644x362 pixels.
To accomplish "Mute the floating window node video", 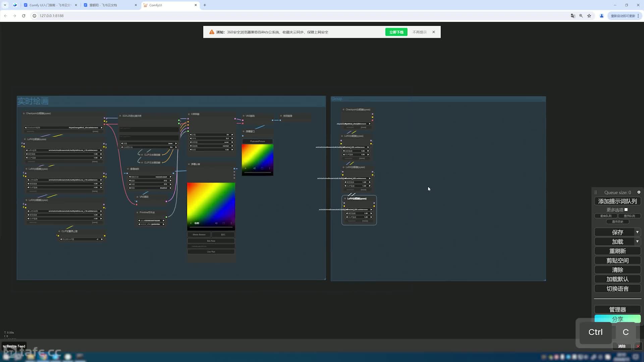I will [254, 168].
